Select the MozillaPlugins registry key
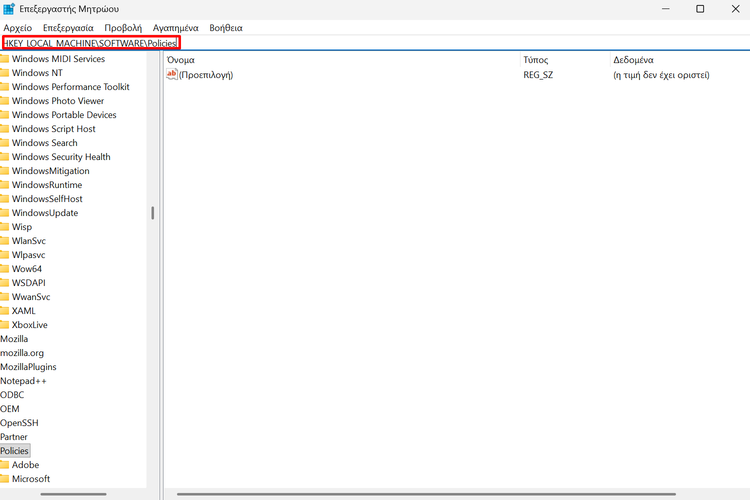The width and height of the screenshot is (750, 500). (x=28, y=367)
